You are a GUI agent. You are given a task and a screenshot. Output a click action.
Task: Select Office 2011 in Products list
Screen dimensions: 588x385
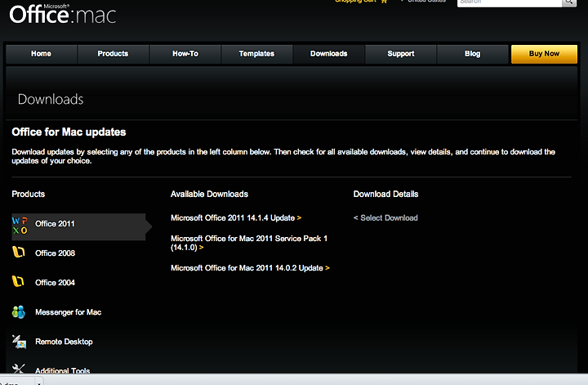click(x=78, y=226)
